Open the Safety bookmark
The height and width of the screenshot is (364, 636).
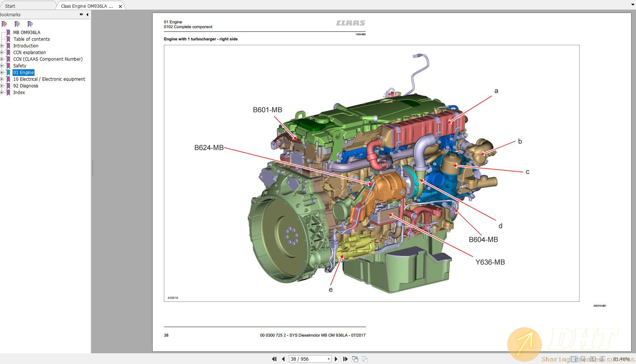(x=20, y=66)
